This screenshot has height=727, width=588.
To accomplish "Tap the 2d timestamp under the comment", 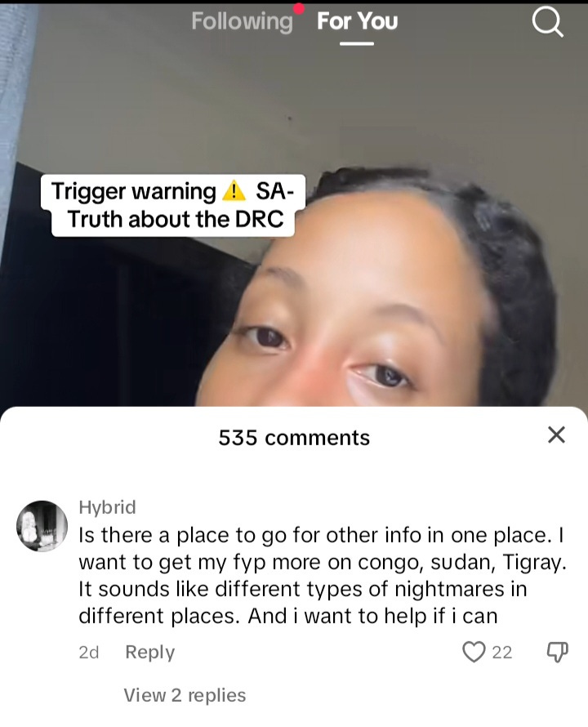I will pyautogui.click(x=89, y=653).
